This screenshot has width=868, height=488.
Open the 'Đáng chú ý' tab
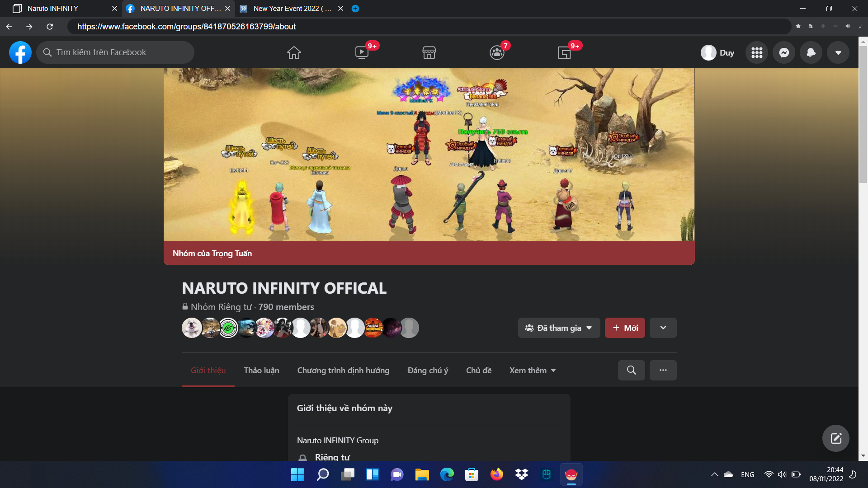[428, 370]
